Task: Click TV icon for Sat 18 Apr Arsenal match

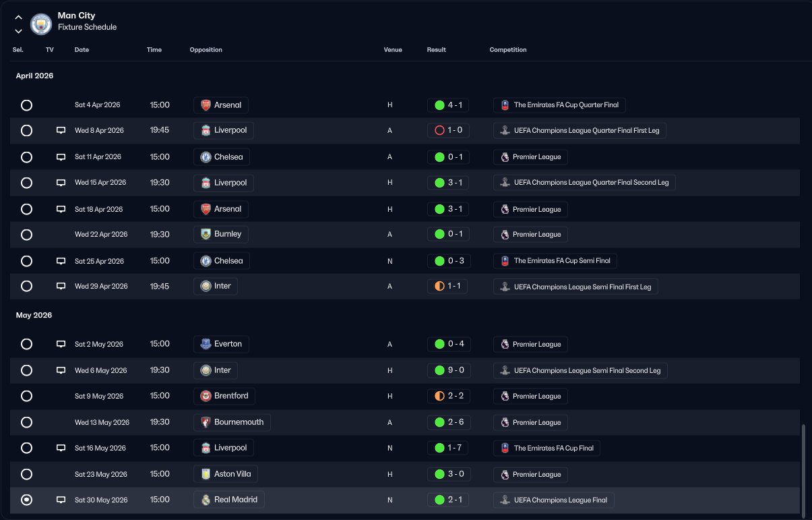Action: [61, 209]
